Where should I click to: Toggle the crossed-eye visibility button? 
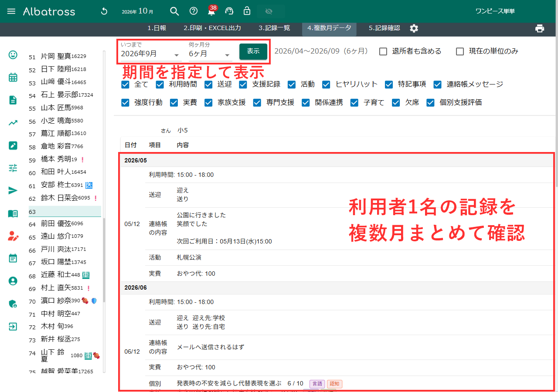point(269,11)
